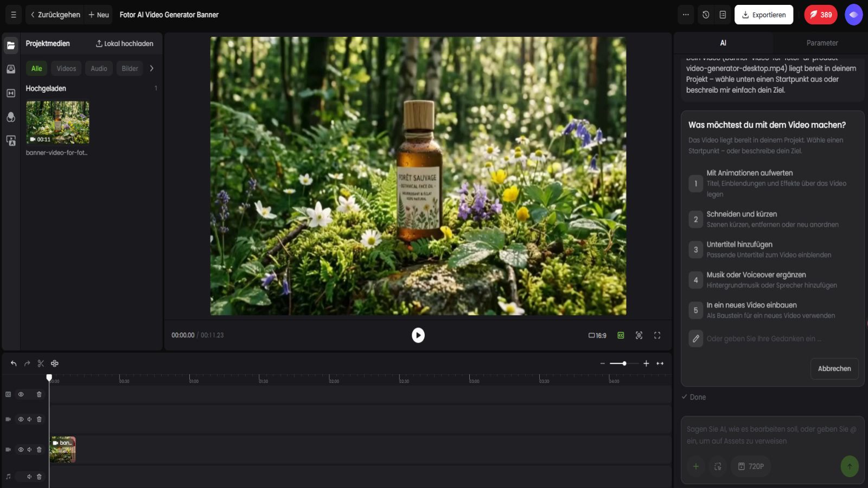The height and width of the screenshot is (488, 868).
Task: Open the hamburger main menu
Action: tap(14, 15)
